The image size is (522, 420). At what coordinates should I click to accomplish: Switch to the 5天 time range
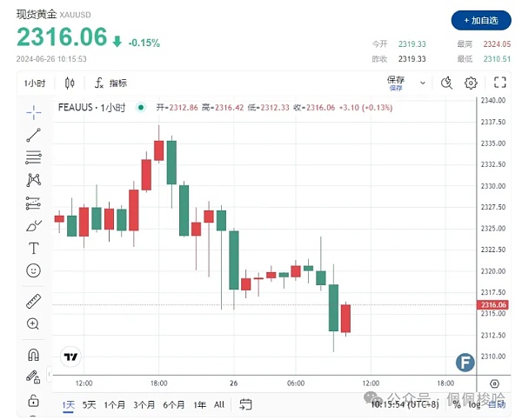[x=90, y=404]
